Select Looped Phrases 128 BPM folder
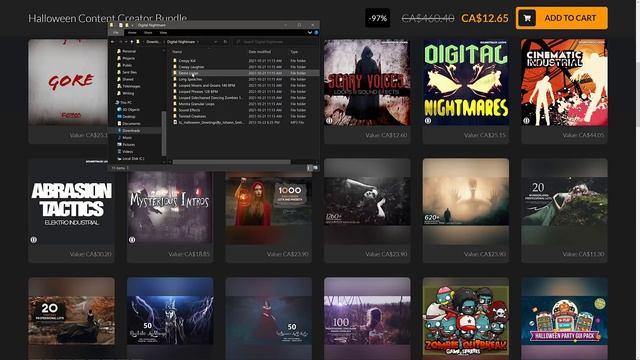640x360 pixels. pos(198,91)
